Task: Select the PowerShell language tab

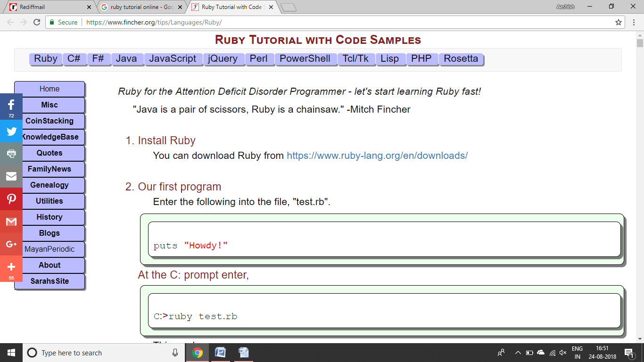Action: coord(305,59)
